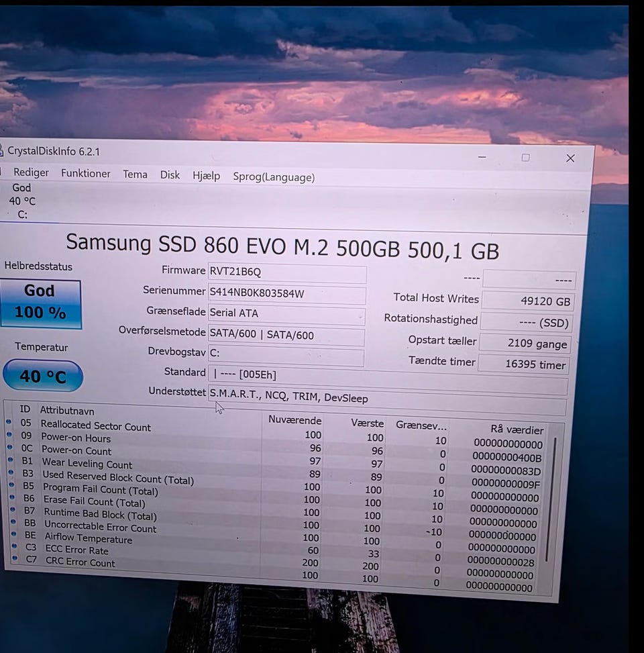Click the attribute list vertical scrollbar
Image resolution: width=644 pixels, height=653 pixels.
(551, 499)
